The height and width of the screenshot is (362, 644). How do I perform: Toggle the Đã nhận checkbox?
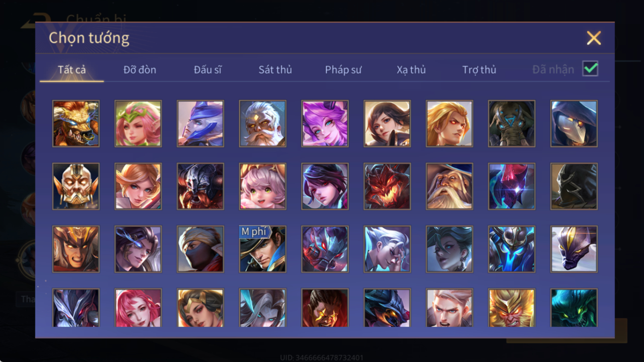click(x=590, y=69)
